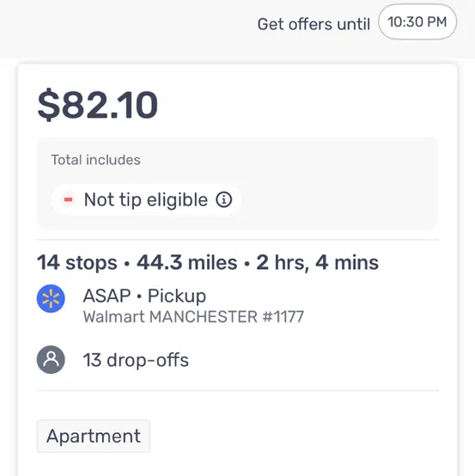Tap the Not tip eligible badge
Viewport: 475px width, 476px height.
(146, 199)
